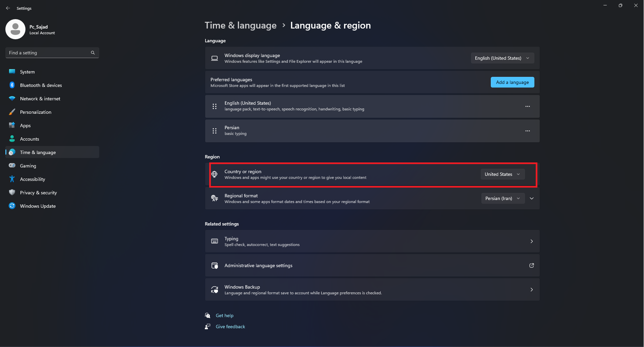Restore down the Settings window

[621, 5]
